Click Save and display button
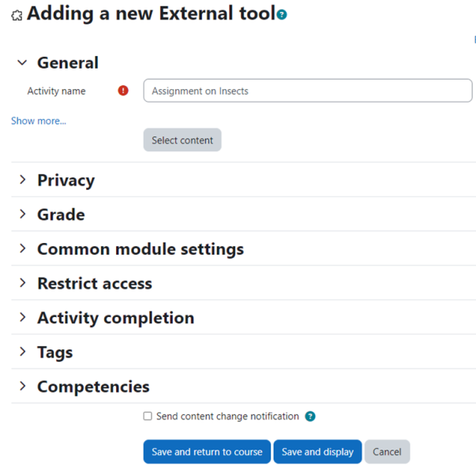 (317, 452)
